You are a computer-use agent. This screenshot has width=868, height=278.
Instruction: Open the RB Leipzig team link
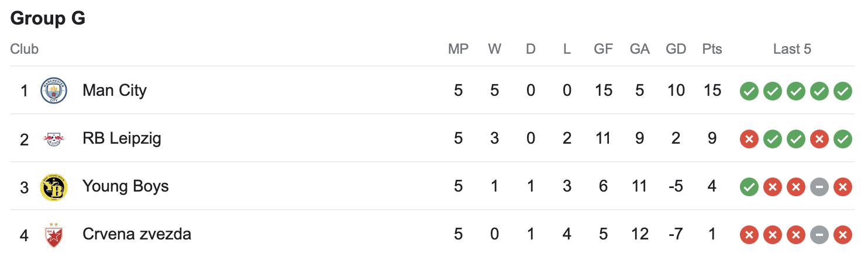pyautogui.click(x=122, y=138)
